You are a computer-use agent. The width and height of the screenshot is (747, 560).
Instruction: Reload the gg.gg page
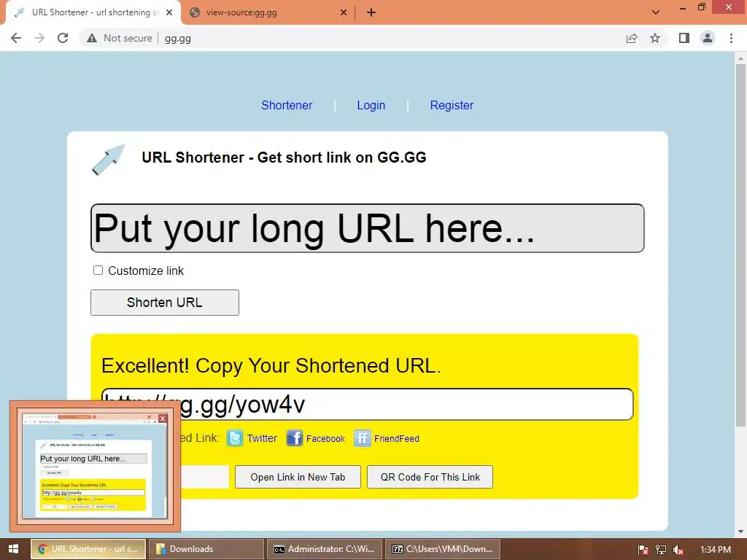tap(63, 38)
